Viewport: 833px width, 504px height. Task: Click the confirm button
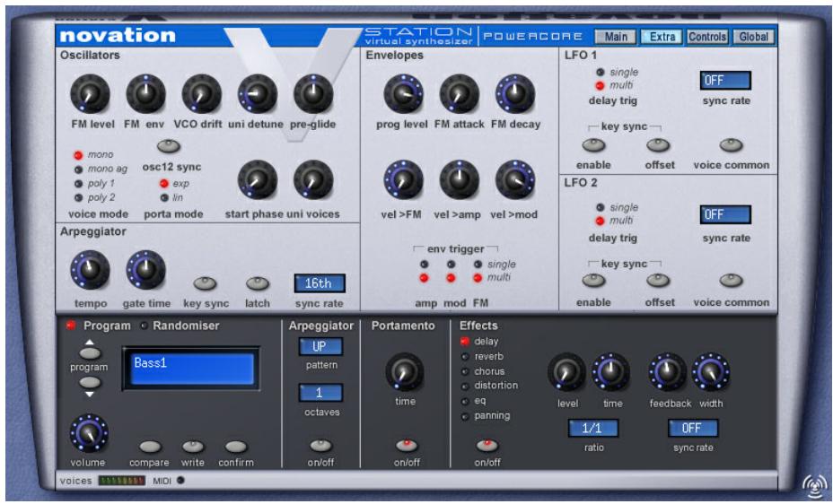click(x=236, y=447)
